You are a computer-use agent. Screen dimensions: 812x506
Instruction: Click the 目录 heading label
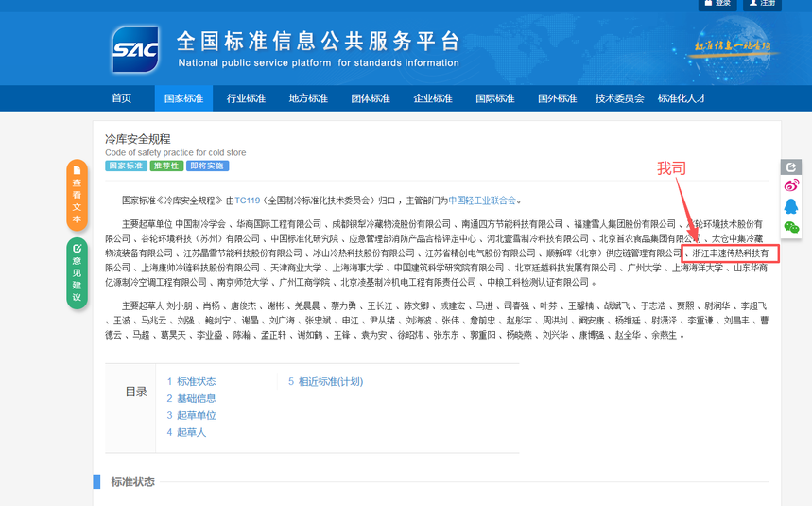(136, 392)
